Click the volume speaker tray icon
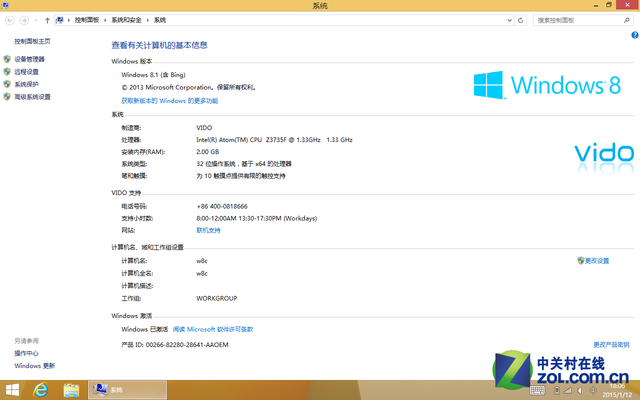 pyautogui.click(x=580, y=391)
